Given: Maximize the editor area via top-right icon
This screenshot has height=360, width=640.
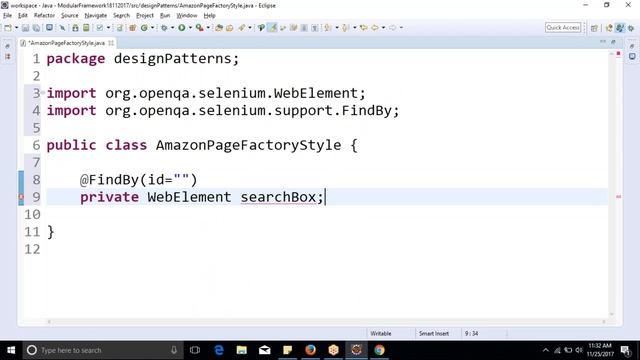Looking at the screenshot, I should pyautogui.click(x=613, y=42).
